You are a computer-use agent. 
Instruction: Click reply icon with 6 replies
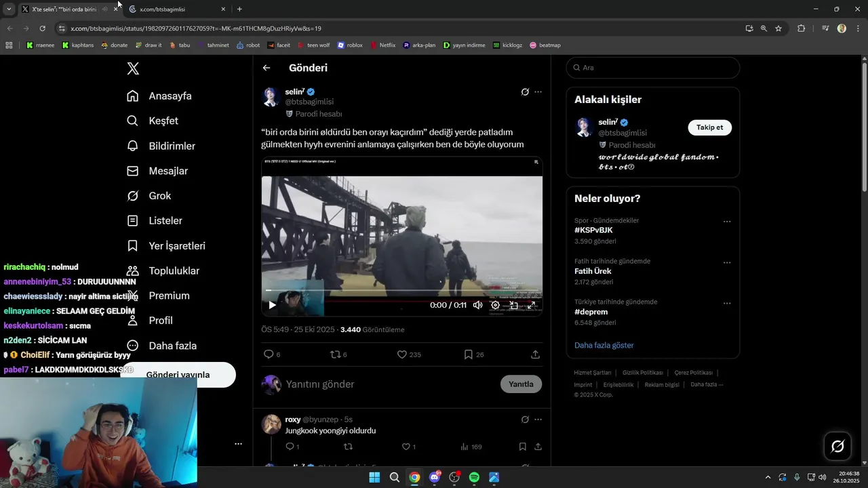point(272,354)
